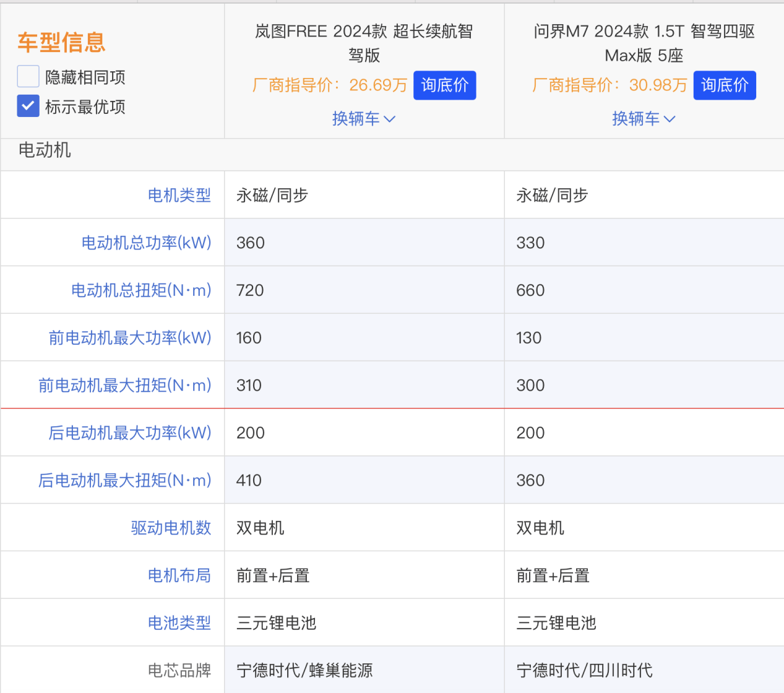Select the 130 front motor power value

pos(529,338)
